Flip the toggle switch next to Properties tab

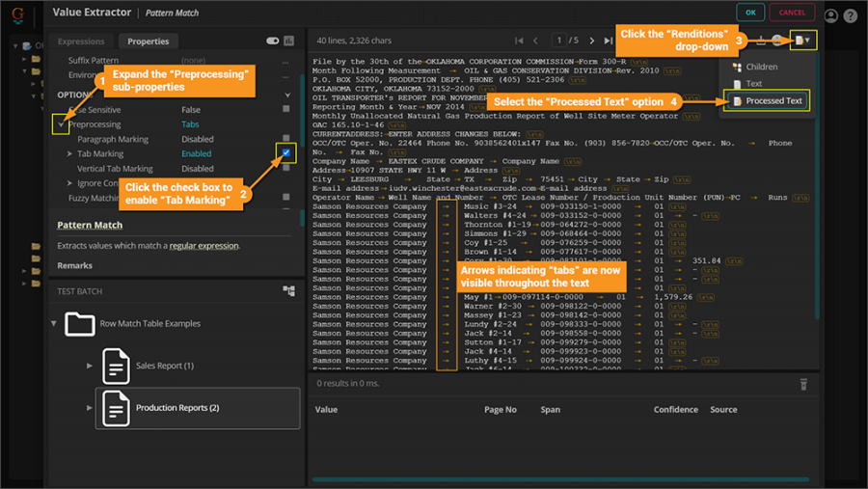(272, 41)
